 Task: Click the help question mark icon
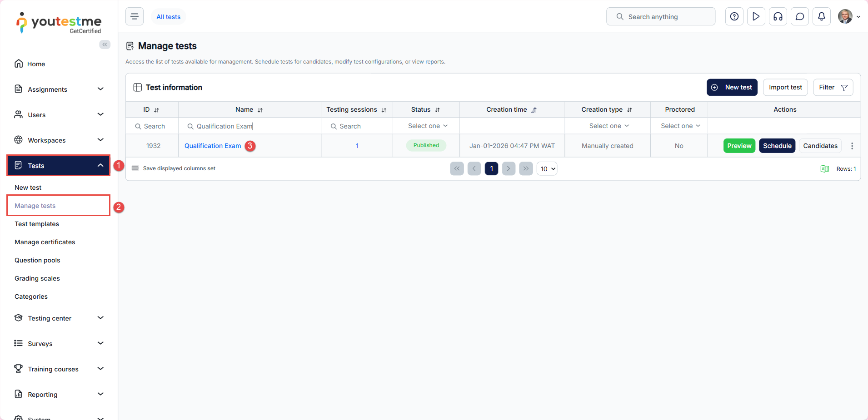pyautogui.click(x=734, y=17)
